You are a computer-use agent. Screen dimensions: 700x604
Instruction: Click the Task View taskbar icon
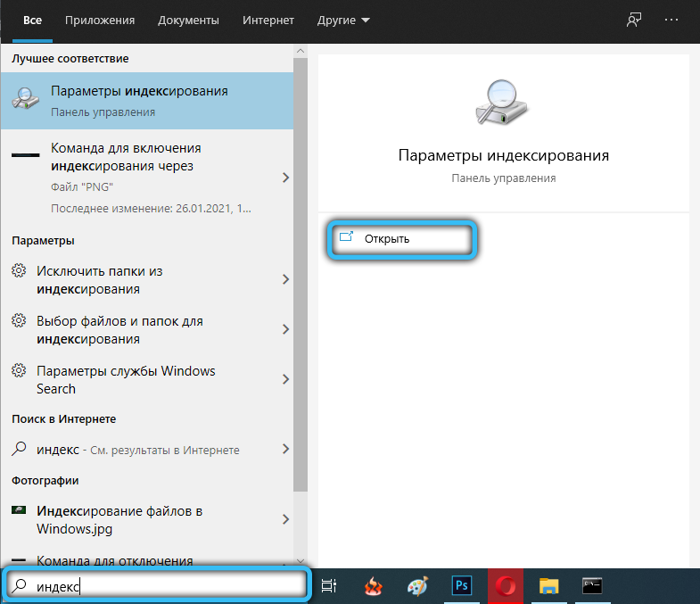coord(329,586)
